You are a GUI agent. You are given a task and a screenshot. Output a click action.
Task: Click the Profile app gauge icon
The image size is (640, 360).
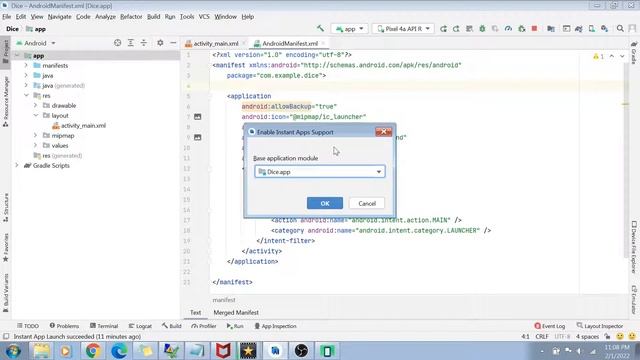pyautogui.click(x=508, y=29)
